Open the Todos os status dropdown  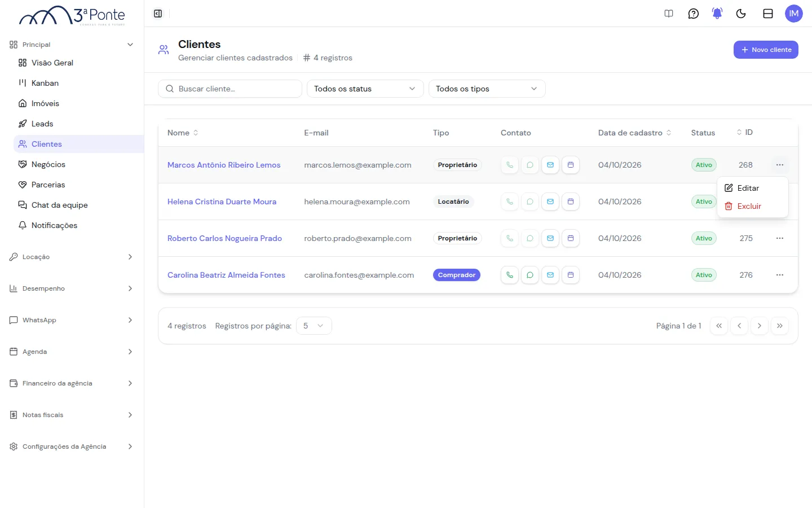(365, 89)
